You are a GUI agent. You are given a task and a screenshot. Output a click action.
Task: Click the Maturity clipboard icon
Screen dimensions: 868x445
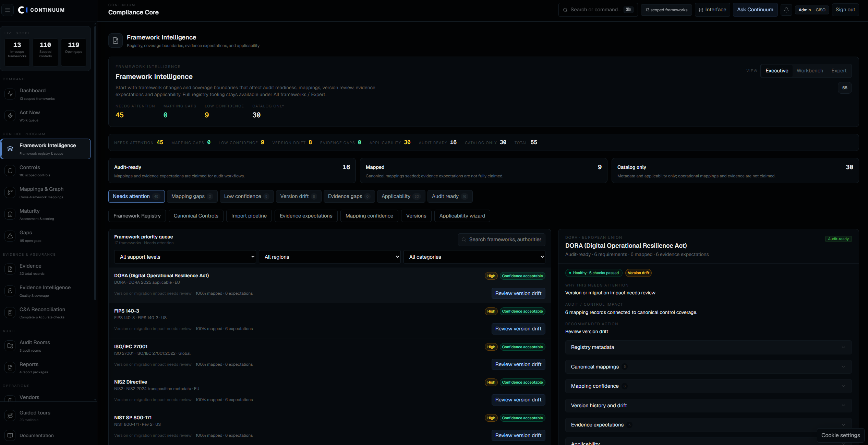click(10, 214)
